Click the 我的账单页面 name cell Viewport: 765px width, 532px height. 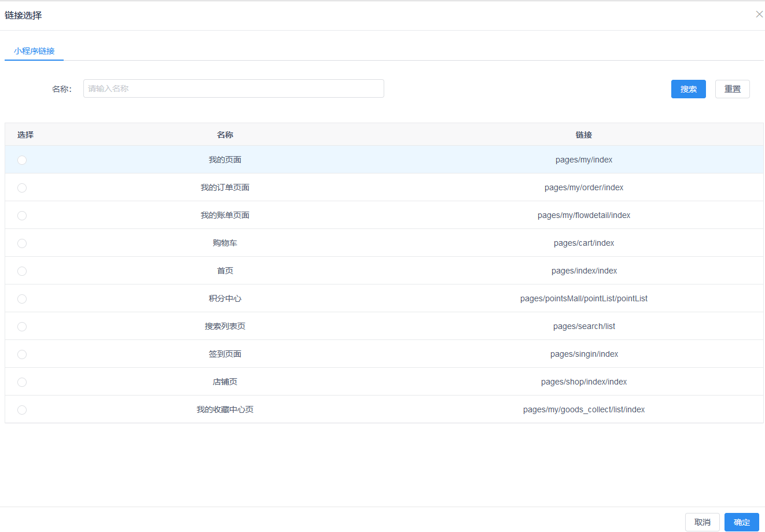pos(225,215)
